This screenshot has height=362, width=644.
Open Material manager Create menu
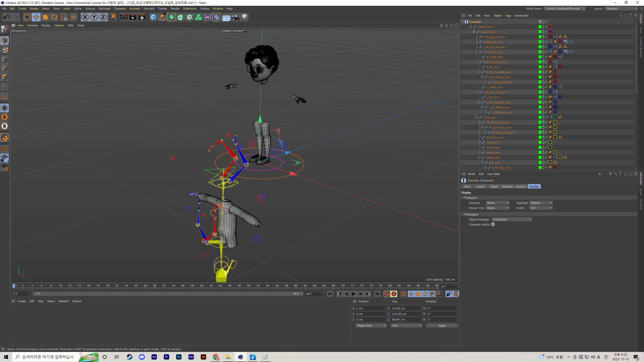[x=22, y=301]
